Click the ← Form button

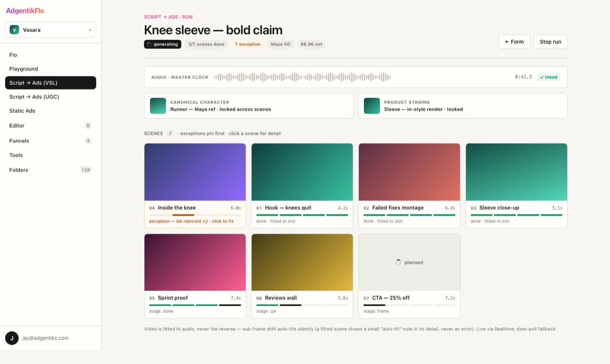(x=514, y=42)
